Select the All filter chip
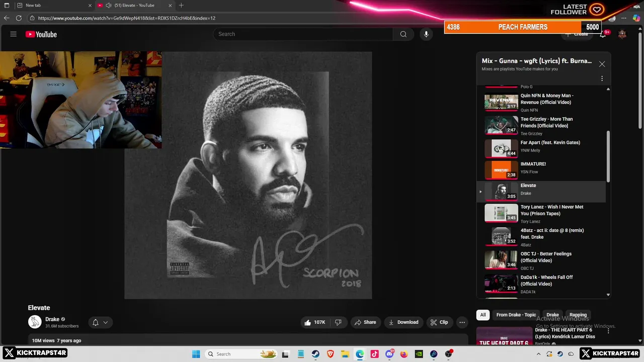The height and width of the screenshot is (362, 644). 483,315
